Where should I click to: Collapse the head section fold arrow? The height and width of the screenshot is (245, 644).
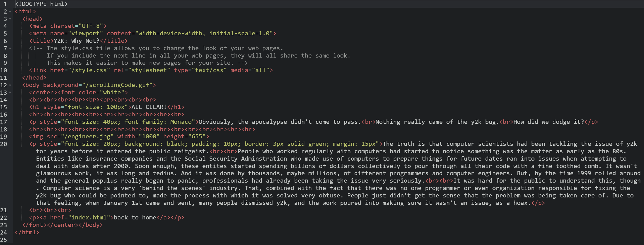10,19
